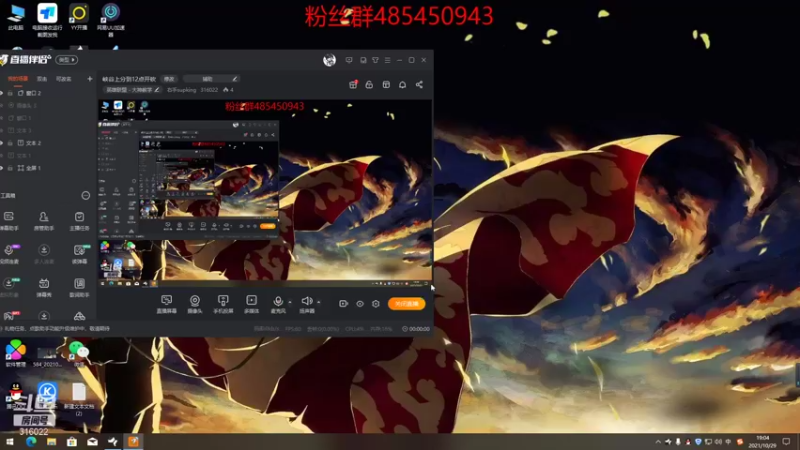Click the lock icon in the header toolbar
The width and height of the screenshot is (800, 450).
(369, 84)
